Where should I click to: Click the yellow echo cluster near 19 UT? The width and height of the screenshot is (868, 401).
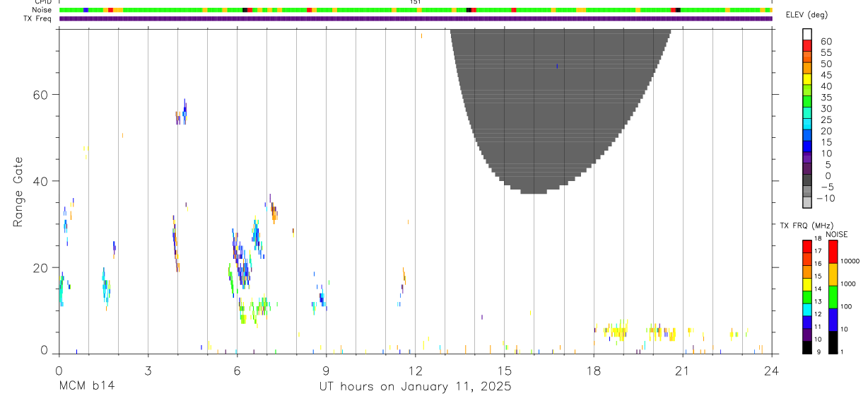point(616,331)
